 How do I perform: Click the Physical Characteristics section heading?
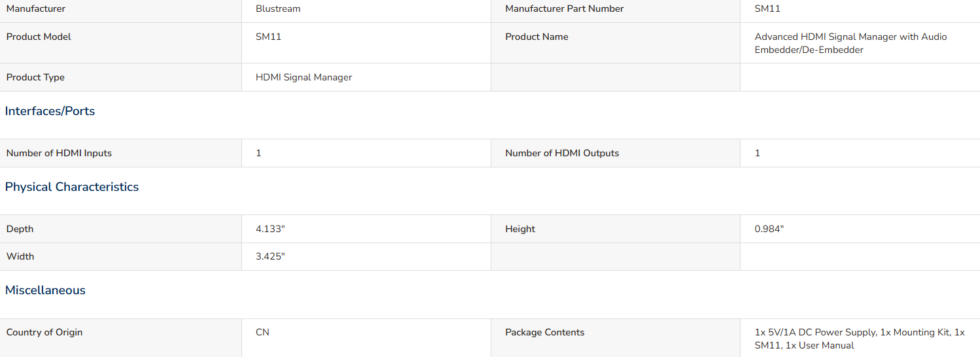tap(72, 187)
